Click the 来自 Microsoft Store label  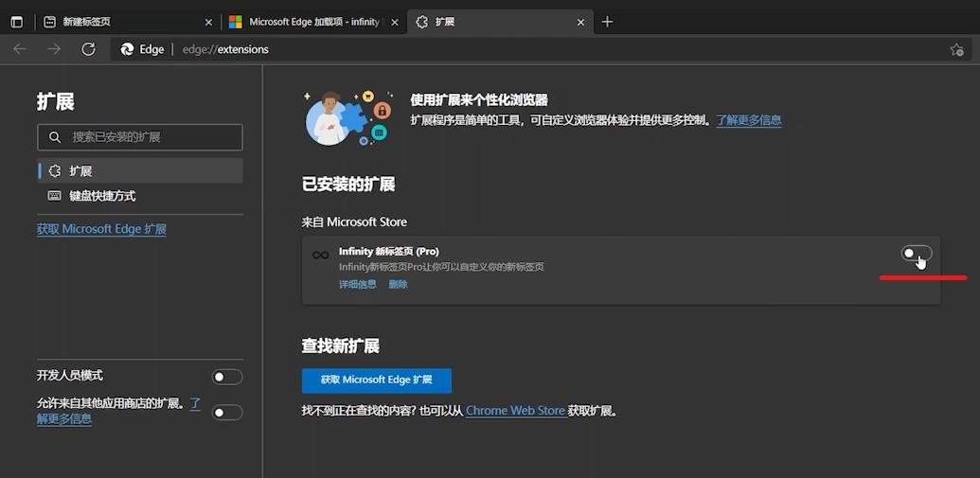click(354, 221)
